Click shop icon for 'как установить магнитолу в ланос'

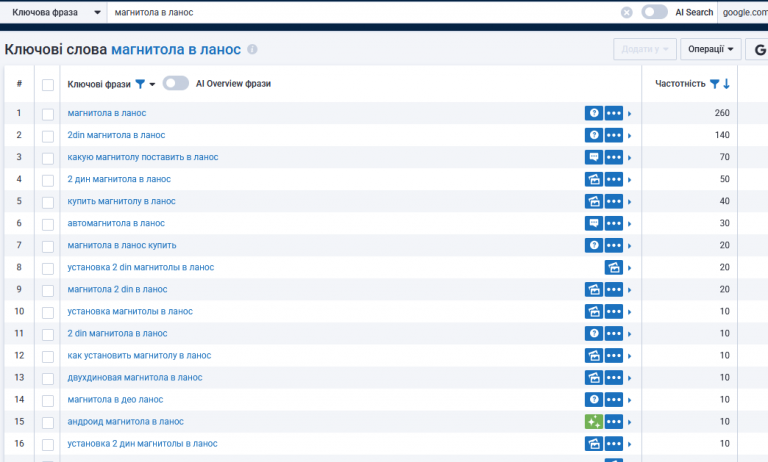coord(594,356)
